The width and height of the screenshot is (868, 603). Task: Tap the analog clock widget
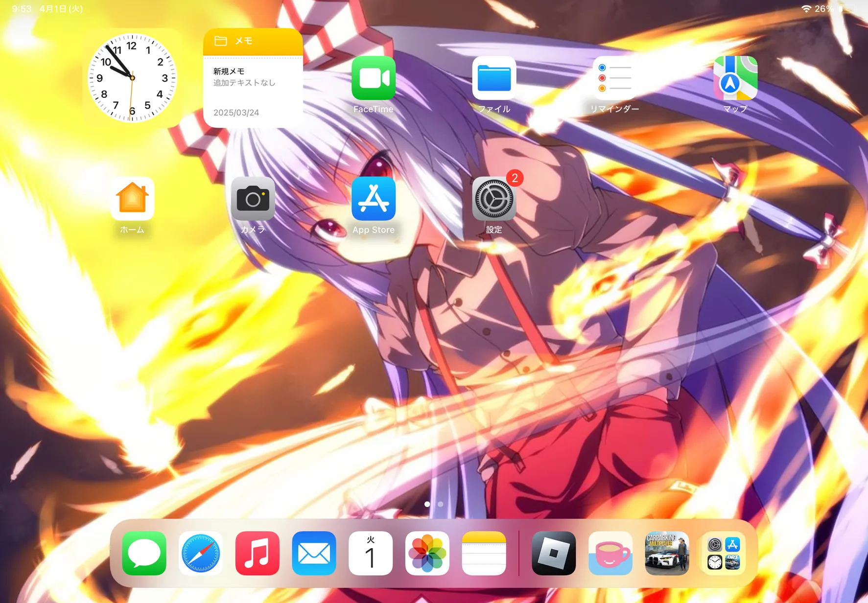pyautogui.click(x=132, y=78)
